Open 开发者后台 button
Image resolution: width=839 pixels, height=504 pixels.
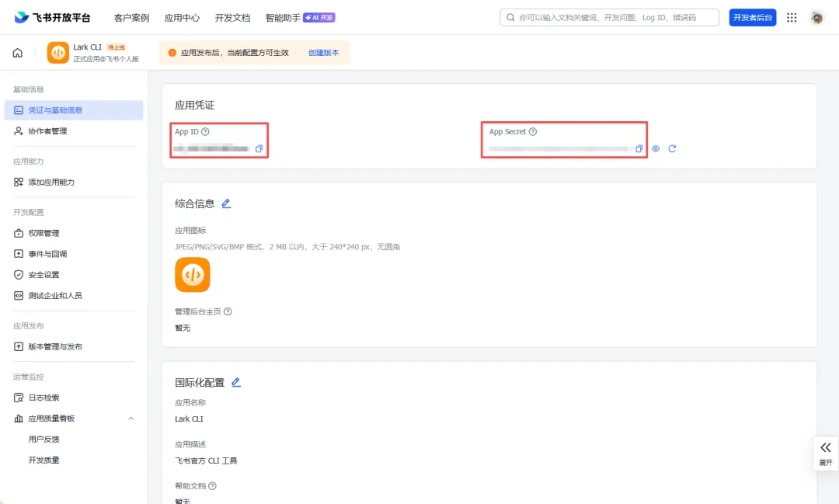[x=752, y=18]
